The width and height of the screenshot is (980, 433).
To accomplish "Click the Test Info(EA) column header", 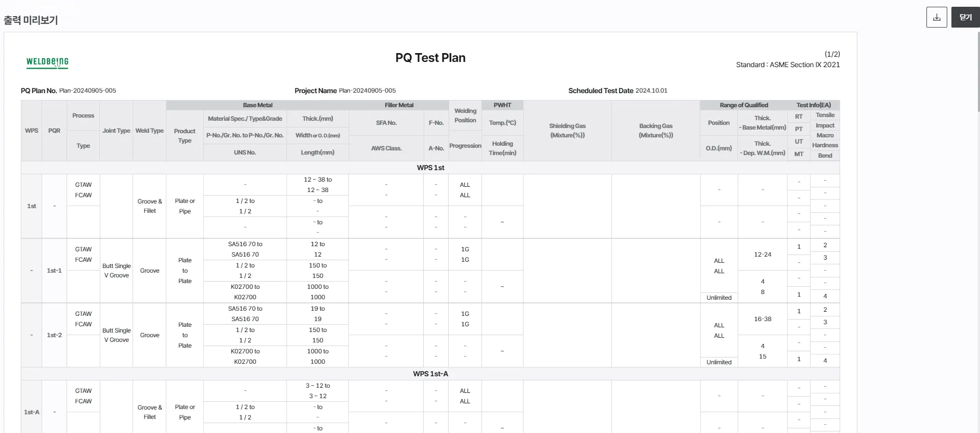I will (814, 105).
